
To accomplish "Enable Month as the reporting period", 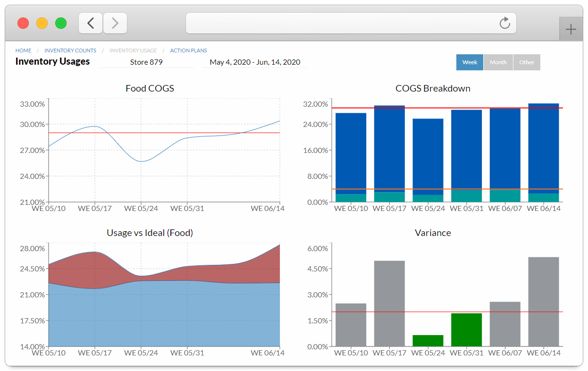I will (x=498, y=62).
